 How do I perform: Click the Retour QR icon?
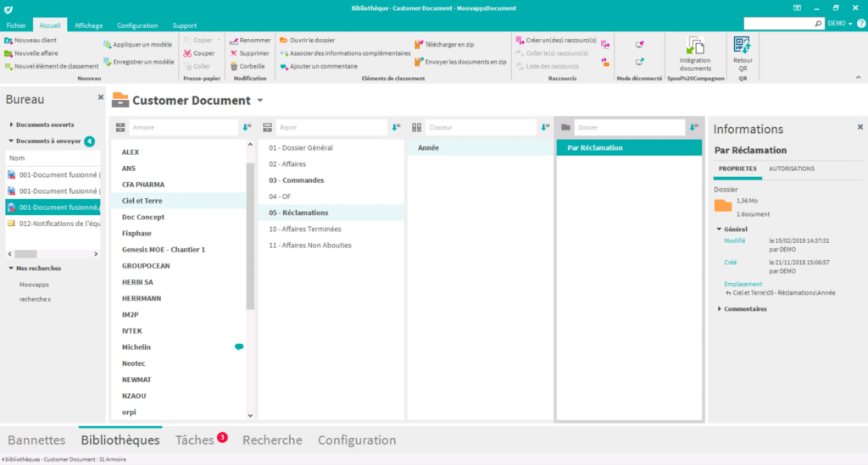coord(742,45)
